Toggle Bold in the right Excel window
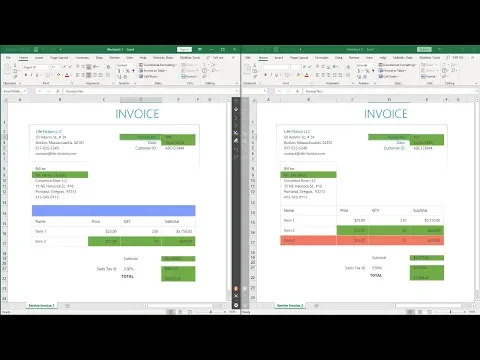This screenshot has width=480, height=360. [266, 75]
